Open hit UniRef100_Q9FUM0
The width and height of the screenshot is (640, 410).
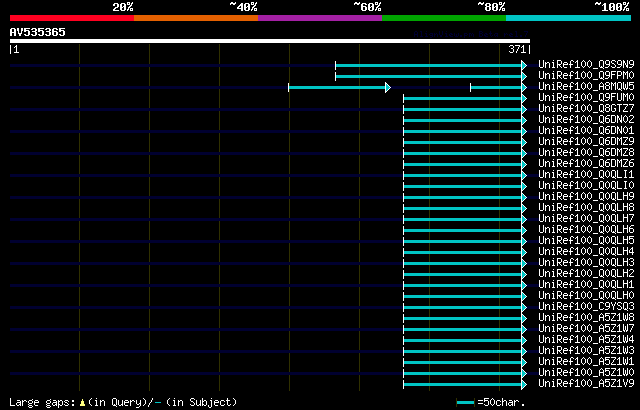586,97
